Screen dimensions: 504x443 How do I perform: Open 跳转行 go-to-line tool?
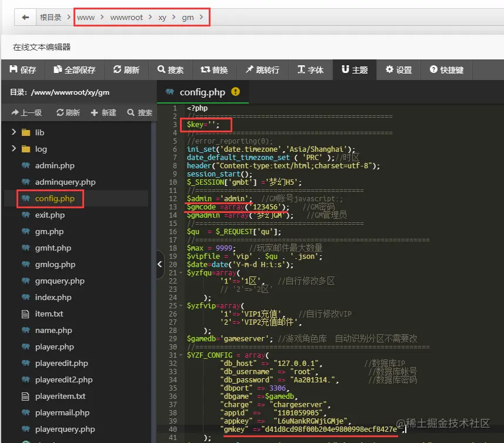coord(263,70)
